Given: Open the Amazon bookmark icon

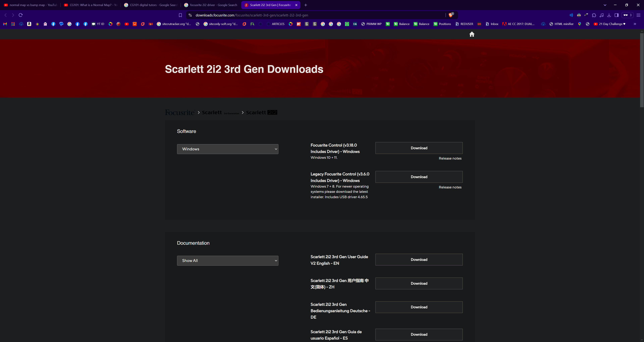Looking at the screenshot, I should click(x=29, y=24).
